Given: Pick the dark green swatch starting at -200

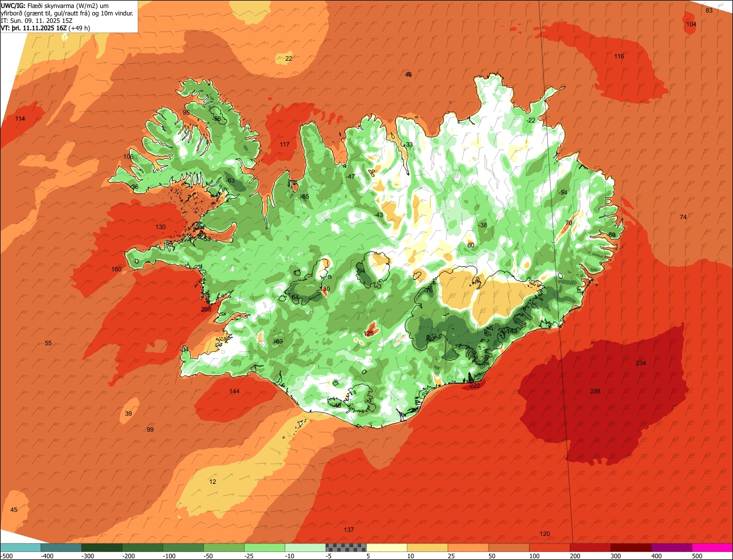Looking at the screenshot, I should (142, 547).
